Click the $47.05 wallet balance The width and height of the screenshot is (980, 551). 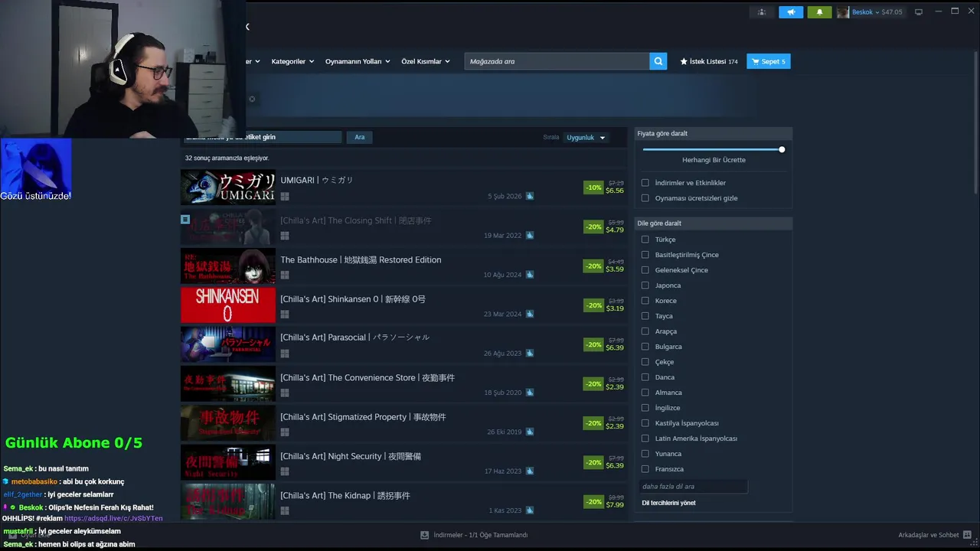point(892,12)
